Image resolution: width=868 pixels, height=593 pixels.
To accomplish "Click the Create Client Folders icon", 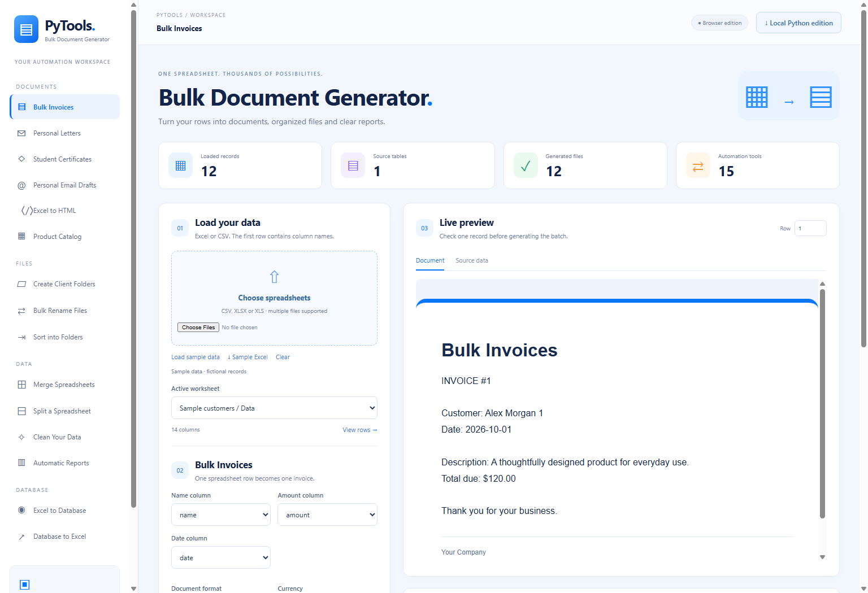I will [21, 284].
